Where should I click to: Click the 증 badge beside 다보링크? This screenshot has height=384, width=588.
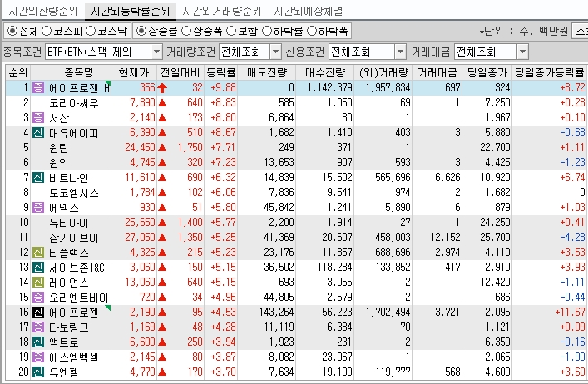pos(38,327)
